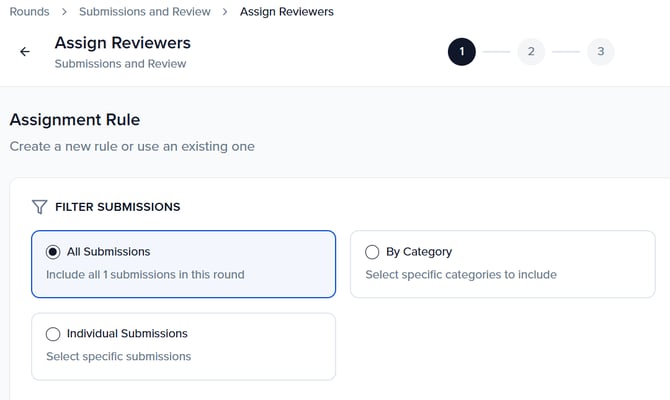670x400 pixels.
Task: Click the funnel filter icon
Action: pos(39,207)
